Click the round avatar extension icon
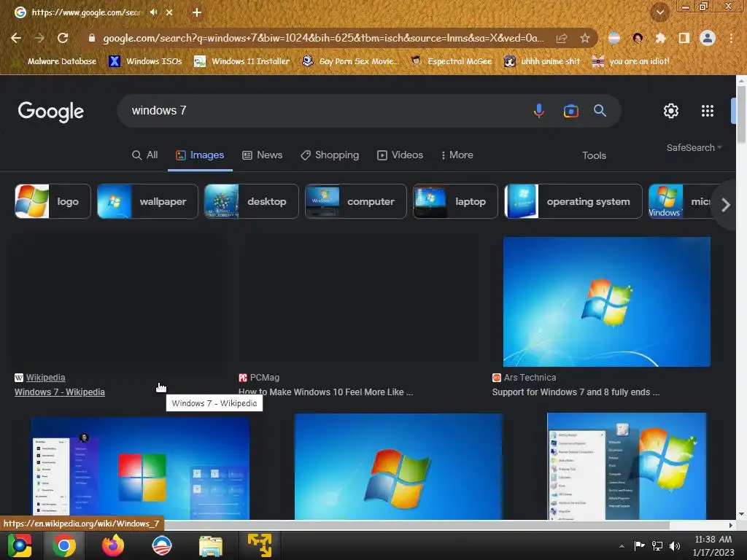Viewport: 747px width, 560px height. 638,38
